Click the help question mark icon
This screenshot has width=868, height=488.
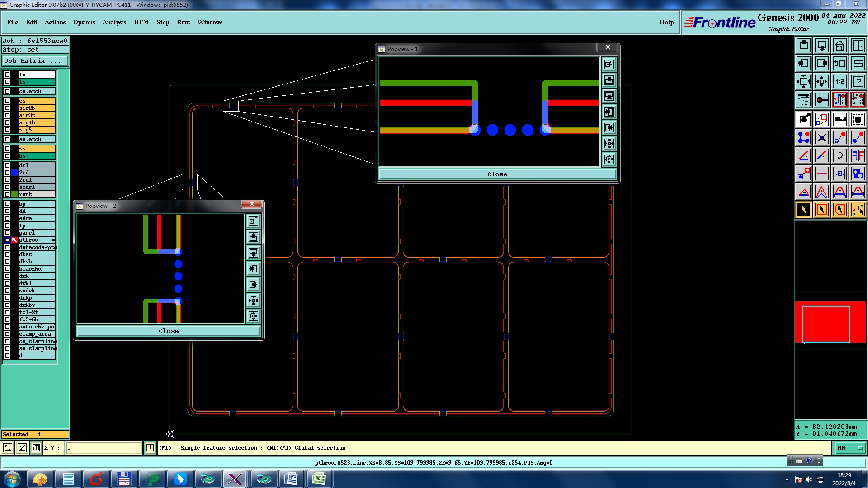(858, 81)
